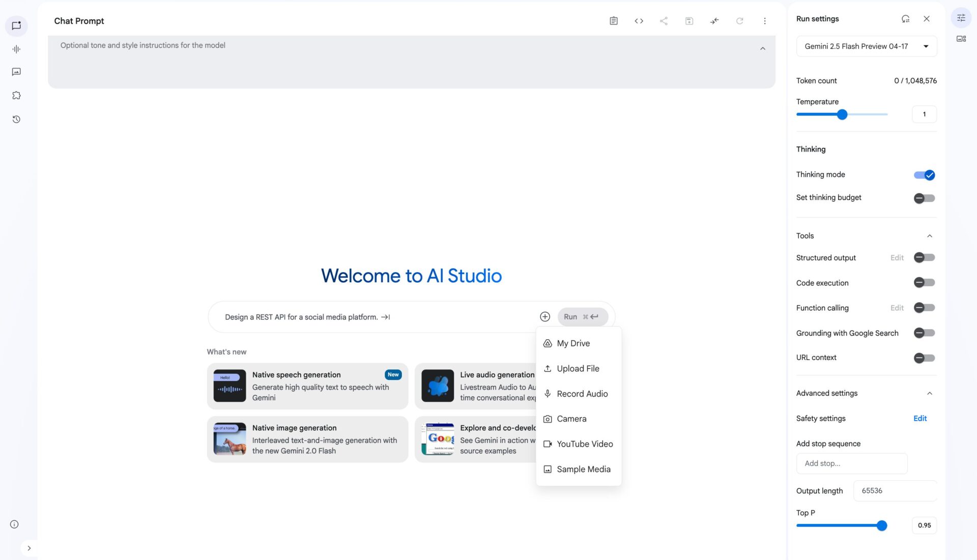Viewport: 977px width, 560px height.
Task: Click the image icon beside Sample Media
Action: pyautogui.click(x=548, y=469)
